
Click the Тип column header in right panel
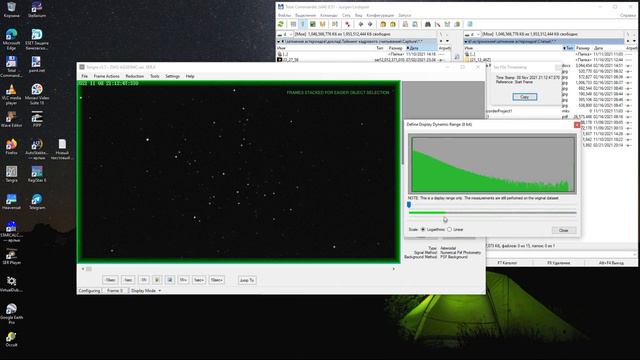point(569,48)
